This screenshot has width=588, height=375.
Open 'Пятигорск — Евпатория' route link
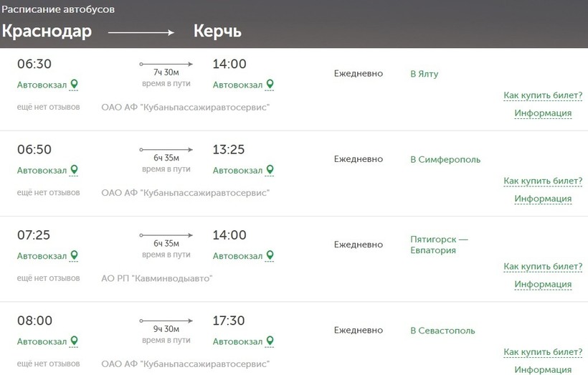point(439,245)
